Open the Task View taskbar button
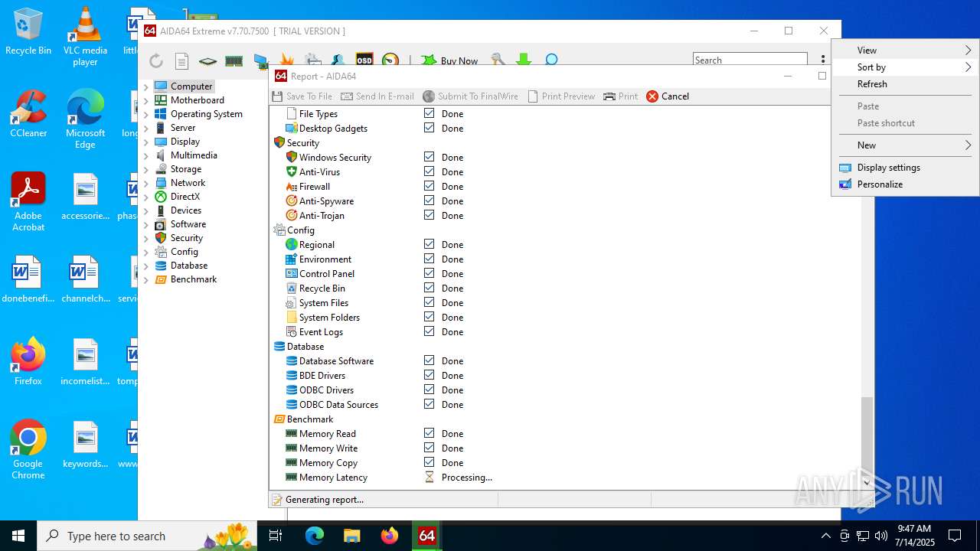The image size is (980, 551). (x=276, y=536)
